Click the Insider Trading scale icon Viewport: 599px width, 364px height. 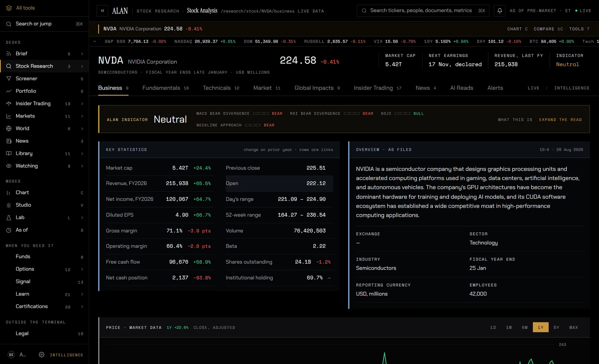pyautogui.click(x=9, y=104)
